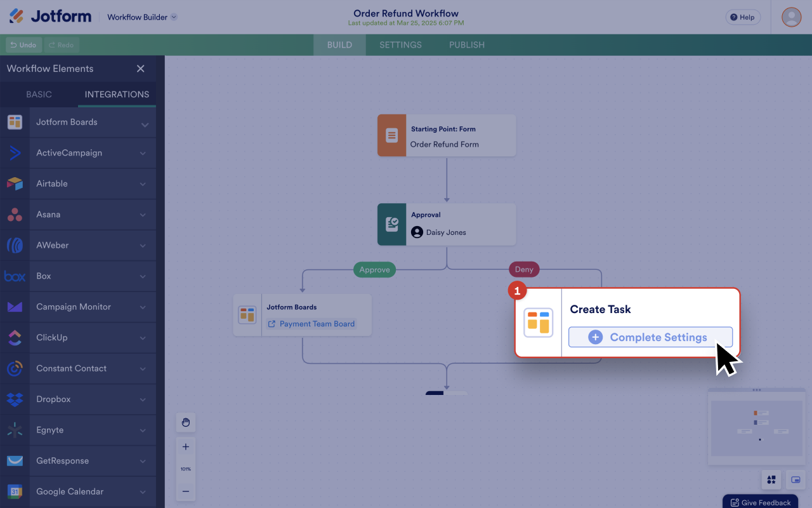This screenshot has width=812, height=508.
Task: Select the Approve branch label
Action: pos(374,269)
